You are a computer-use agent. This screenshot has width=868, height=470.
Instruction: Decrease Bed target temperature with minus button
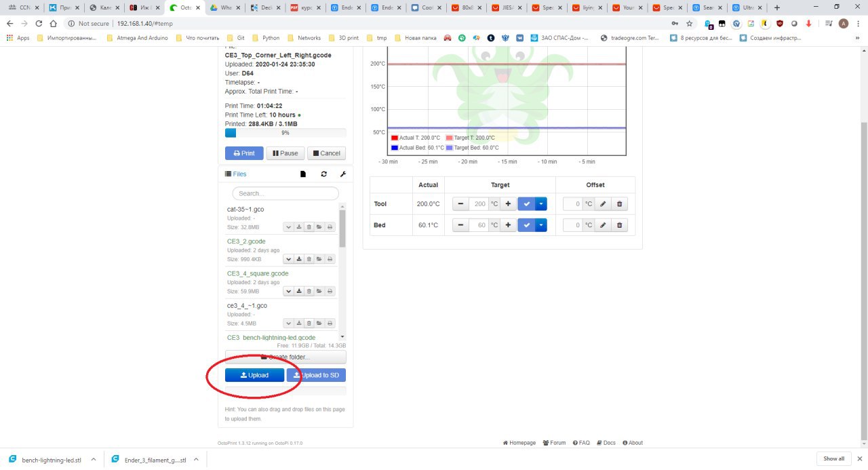[460, 224]
